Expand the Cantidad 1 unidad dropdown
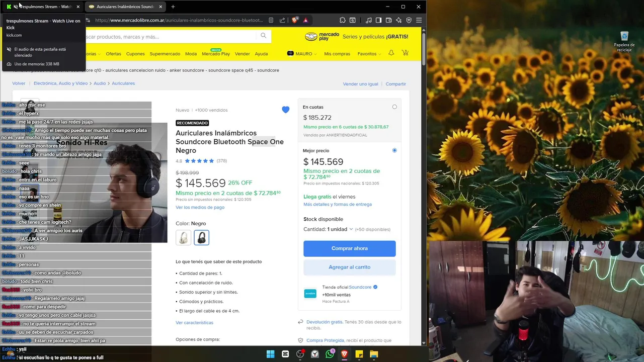Image resolution: width=644 pixels, height=362 pixels. [329, 229]
